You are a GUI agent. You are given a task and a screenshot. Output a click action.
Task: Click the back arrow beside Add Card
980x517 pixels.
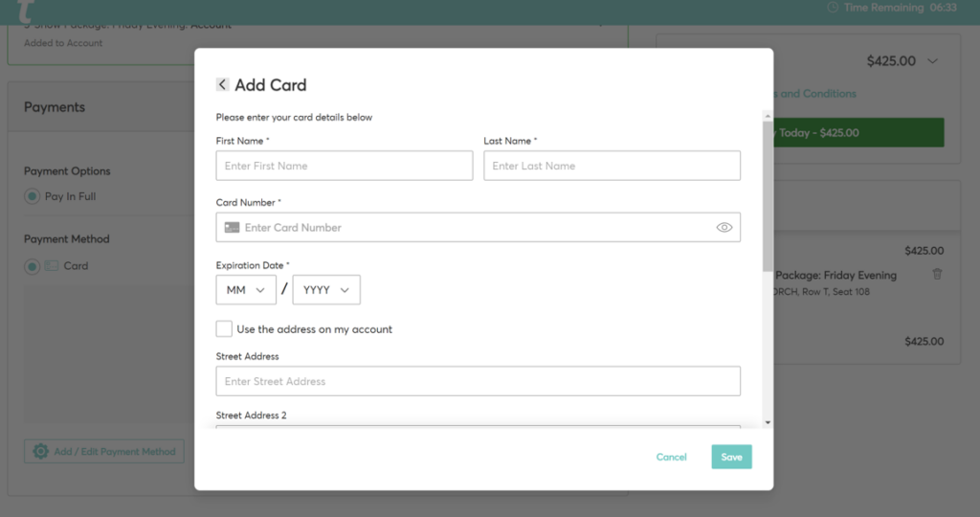[x=222, y=85]
